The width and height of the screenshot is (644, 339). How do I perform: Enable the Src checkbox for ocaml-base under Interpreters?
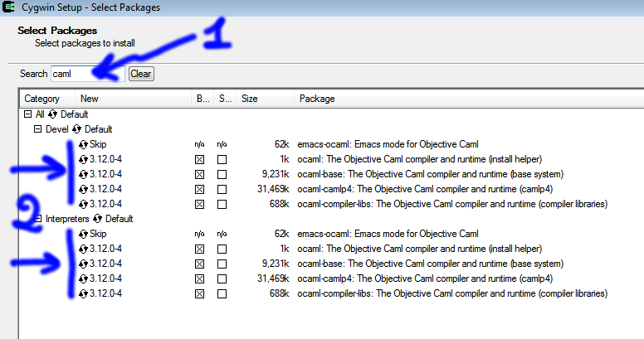click(222, 264)
